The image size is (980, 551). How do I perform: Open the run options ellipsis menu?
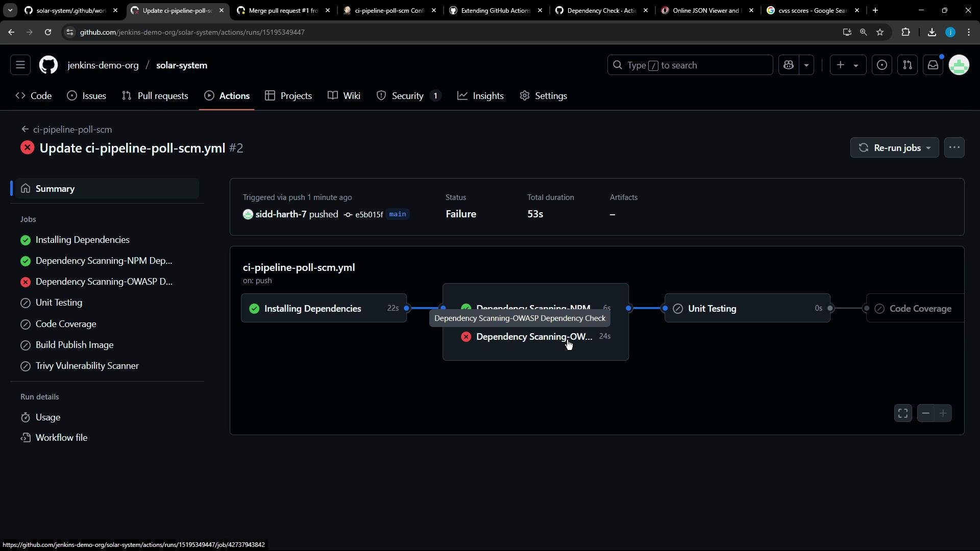954,148
